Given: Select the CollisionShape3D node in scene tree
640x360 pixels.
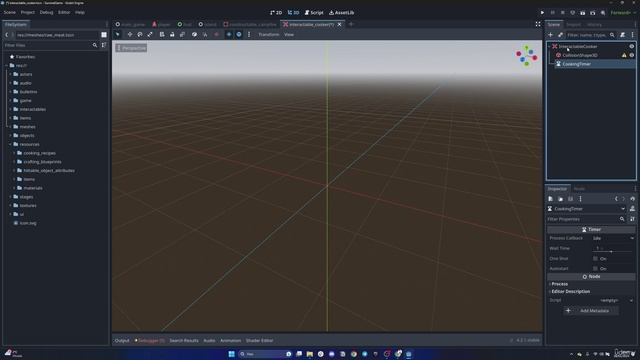Looking at the screenshot, I should 580,55.
